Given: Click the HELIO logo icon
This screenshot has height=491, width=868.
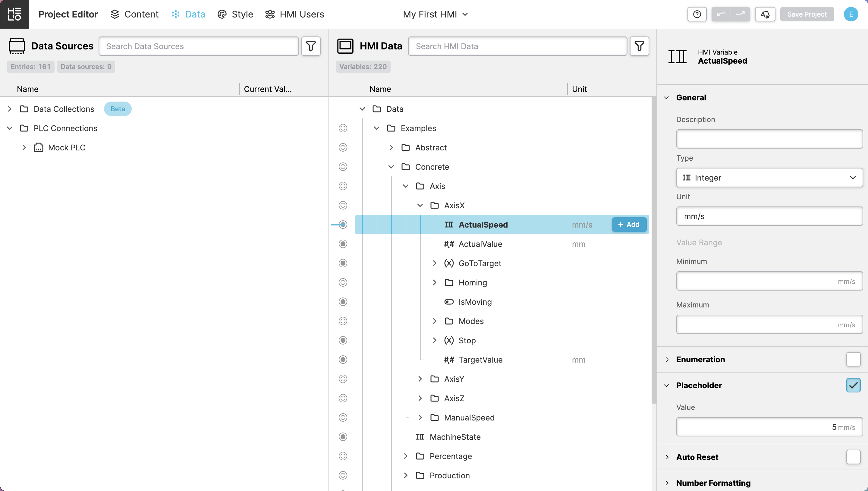Looking at the screenshot, I should [14, 14].
